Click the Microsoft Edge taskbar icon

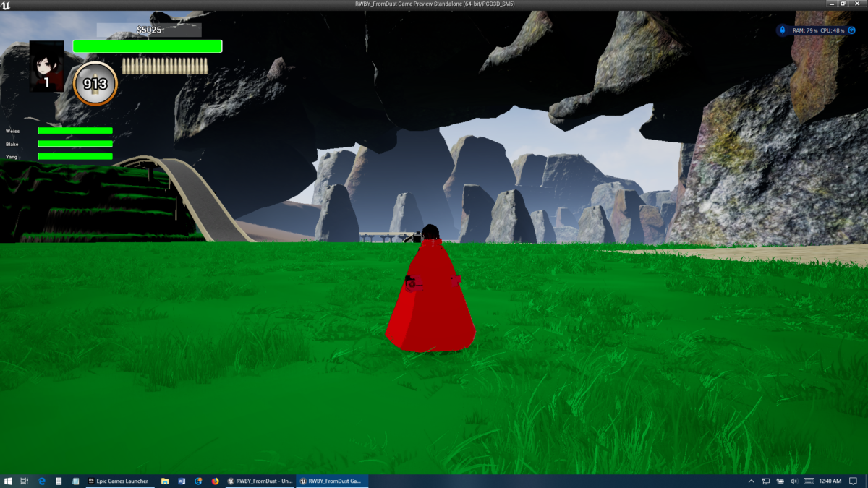[x=41, y=480]
